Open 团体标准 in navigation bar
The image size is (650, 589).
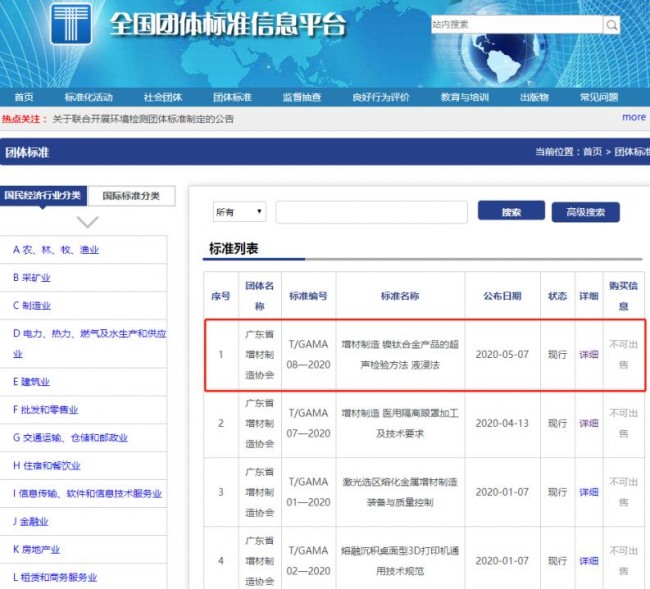pos(232,97)
